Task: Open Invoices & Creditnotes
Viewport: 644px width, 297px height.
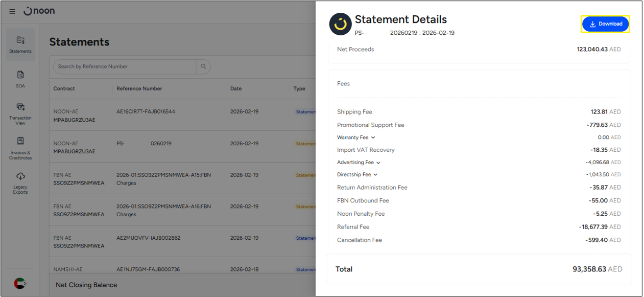Action: click(20, 148)
